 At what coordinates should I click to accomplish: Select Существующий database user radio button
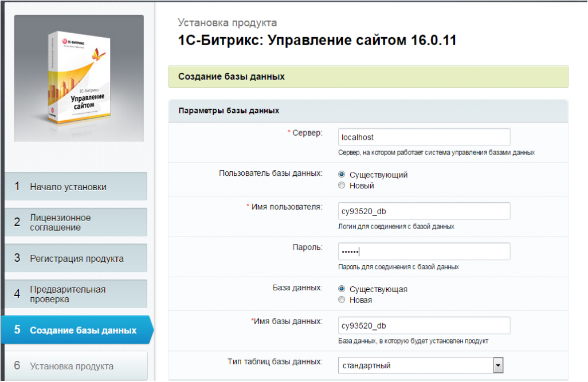pos(342,174)
